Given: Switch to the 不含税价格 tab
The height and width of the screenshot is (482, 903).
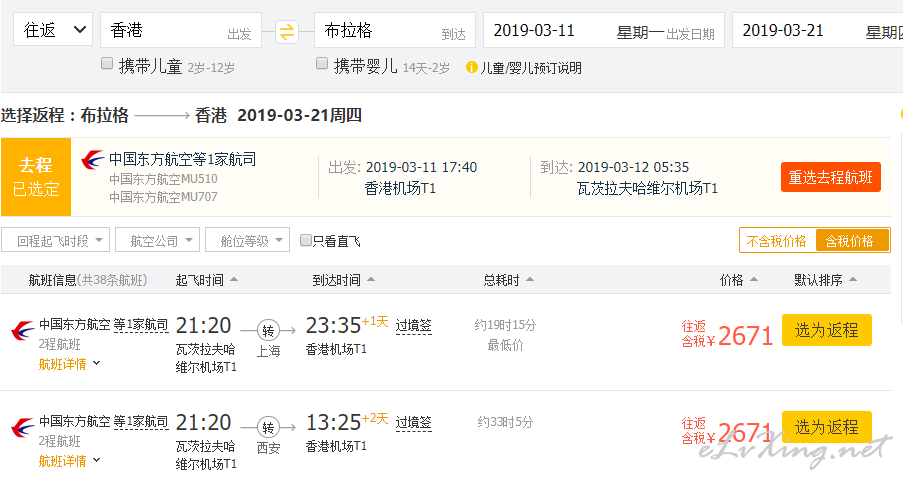Looking at the screenshot, I should [x=777, y=241].
